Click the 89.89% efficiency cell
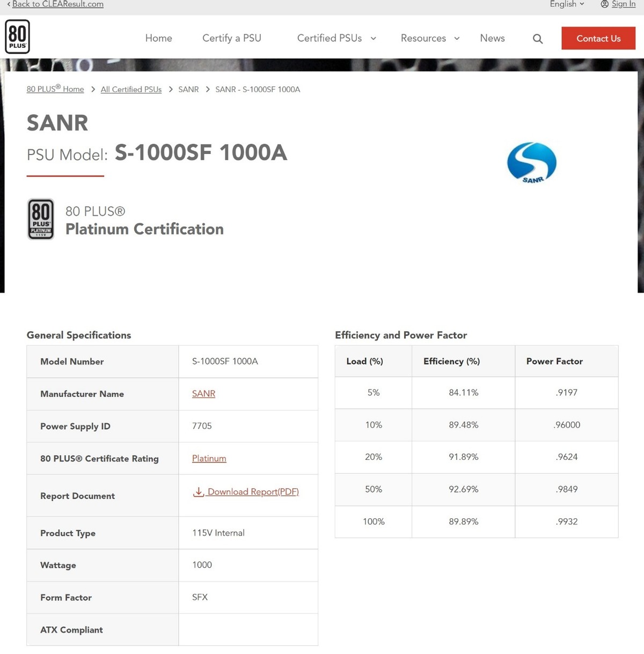Screen dimensions: 644x654 pos(464,521)
